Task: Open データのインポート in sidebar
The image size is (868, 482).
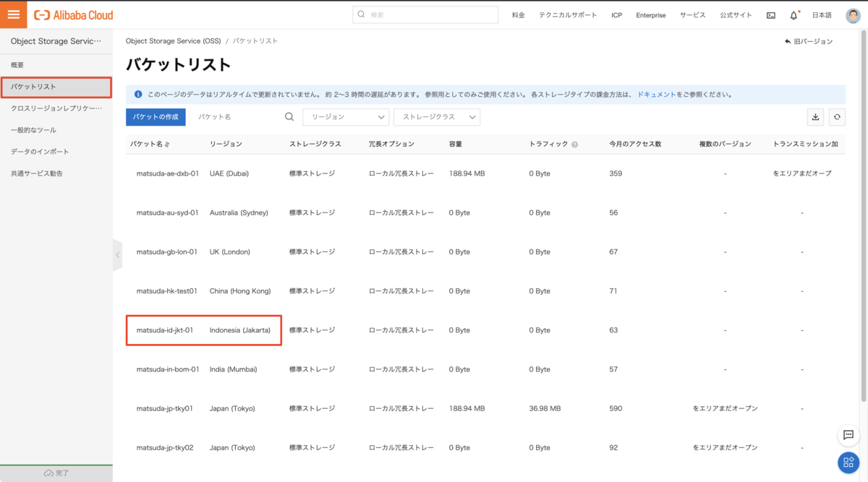Action: tap(40, 152)
